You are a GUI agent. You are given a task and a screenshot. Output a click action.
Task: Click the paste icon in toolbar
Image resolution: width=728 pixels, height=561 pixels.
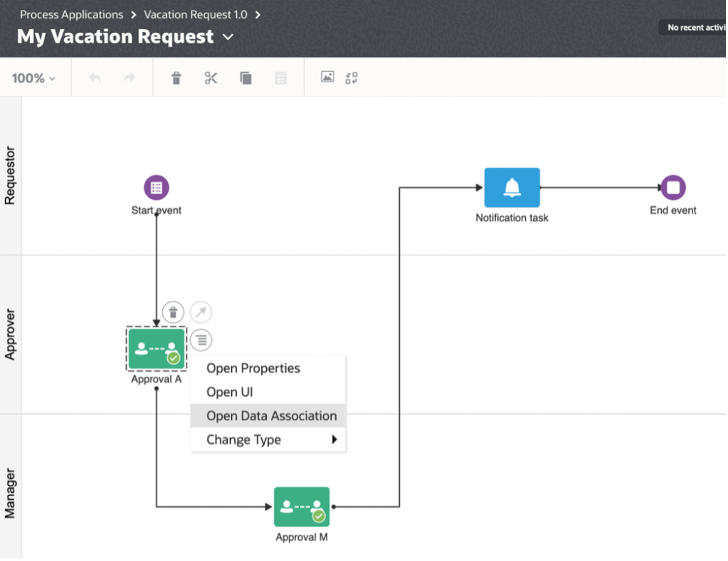click(280, 78)
